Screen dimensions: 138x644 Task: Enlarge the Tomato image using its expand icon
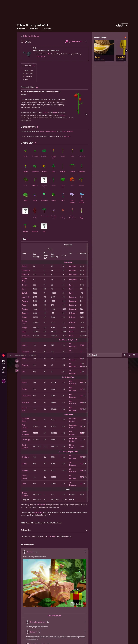coord(86,114)
